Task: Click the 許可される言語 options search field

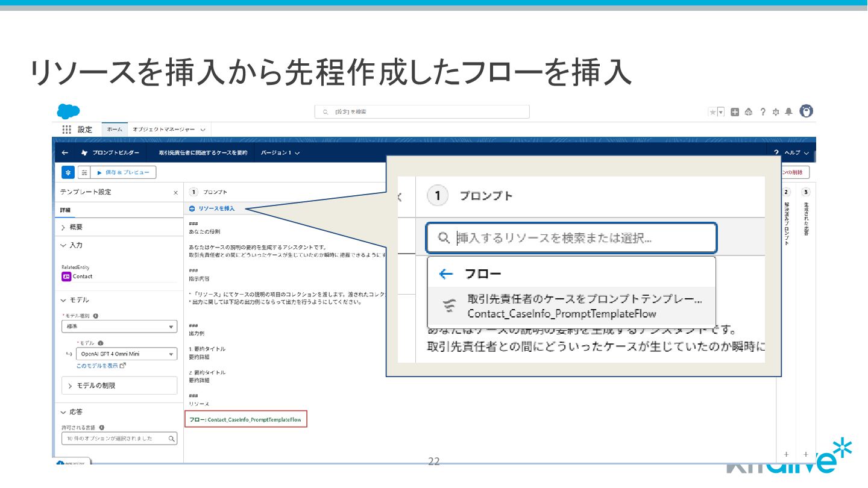Action: 119,439
